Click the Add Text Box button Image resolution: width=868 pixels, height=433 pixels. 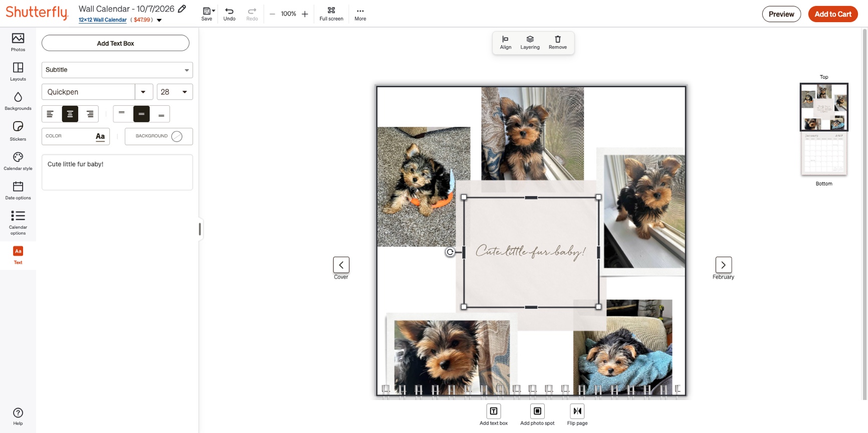pos(115,43)
